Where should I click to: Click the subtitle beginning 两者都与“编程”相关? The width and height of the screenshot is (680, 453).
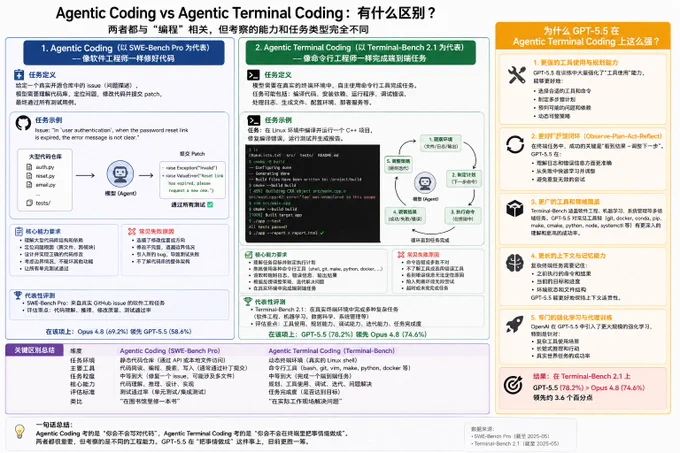(238, 29)
